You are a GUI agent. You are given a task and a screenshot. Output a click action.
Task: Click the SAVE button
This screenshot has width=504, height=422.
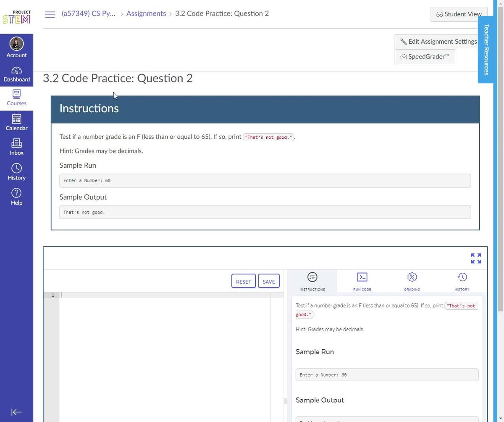(269, 281)
